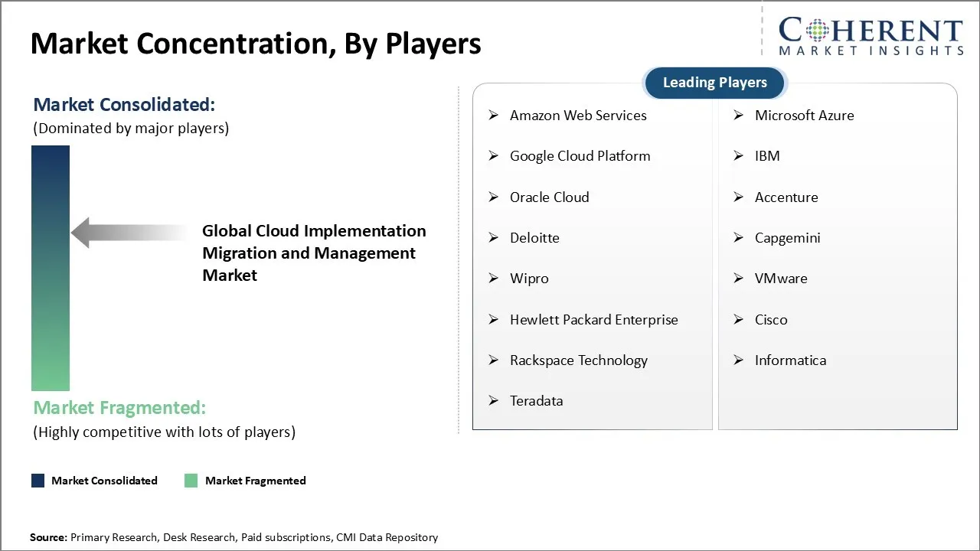Select Rackspace Technology in the players list
This screenshot has width=980, height=551.
(x=578, y=360)
